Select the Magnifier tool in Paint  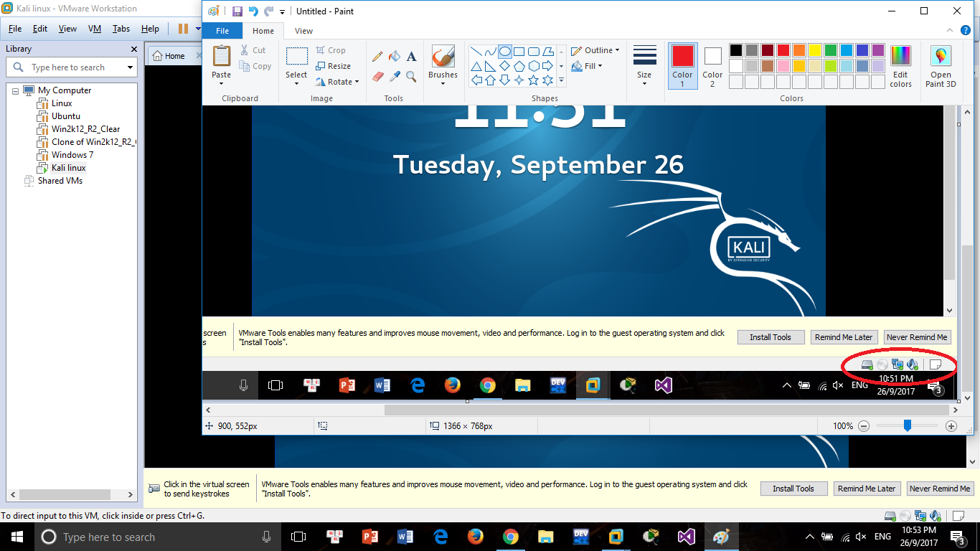pos(411,76)
